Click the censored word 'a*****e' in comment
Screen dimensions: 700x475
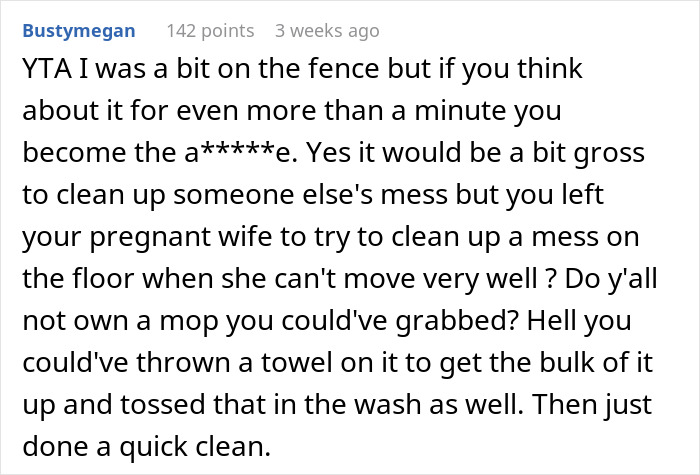(x=231, y=154)
